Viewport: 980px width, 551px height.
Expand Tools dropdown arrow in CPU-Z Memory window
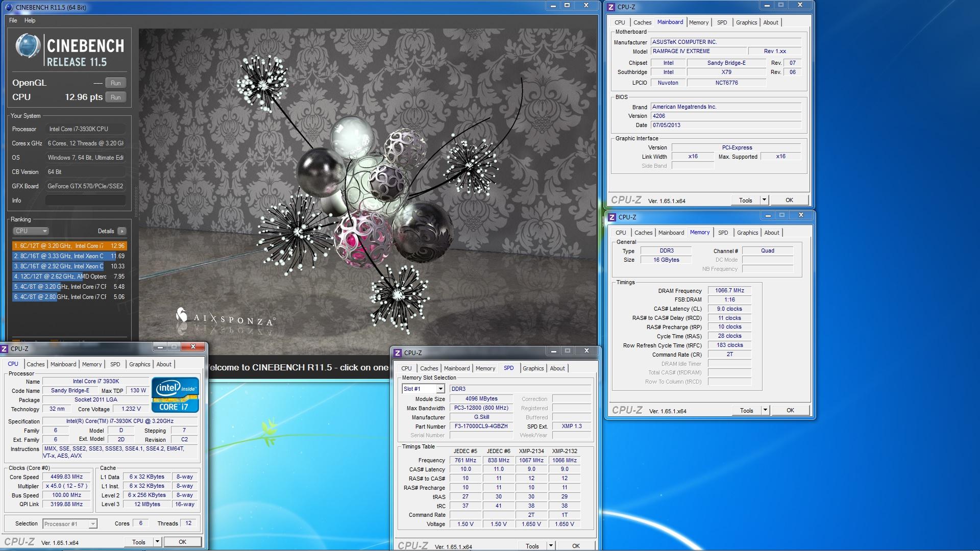765,411
